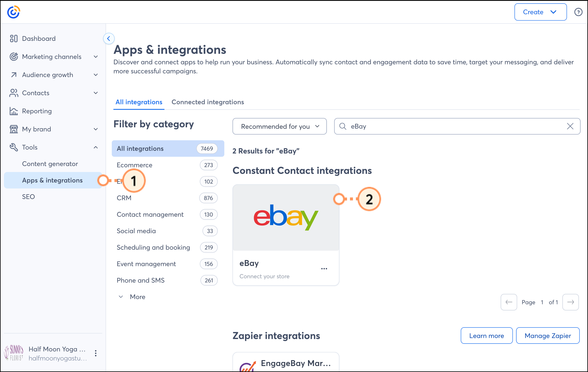Screen dimensions: 588x372
Task: Click the 7469 integrations count badge
Action: pos(207,149)
